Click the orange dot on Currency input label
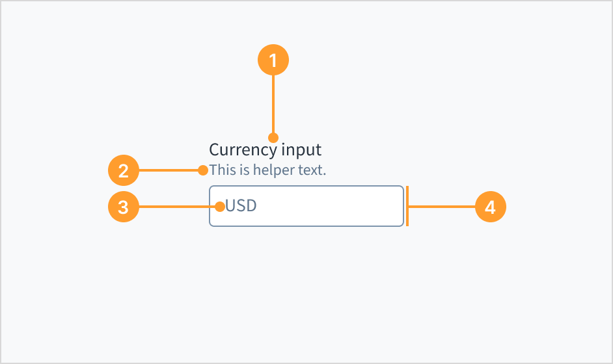This screenshot has width=613, height=364. click(x=273, y=138)
